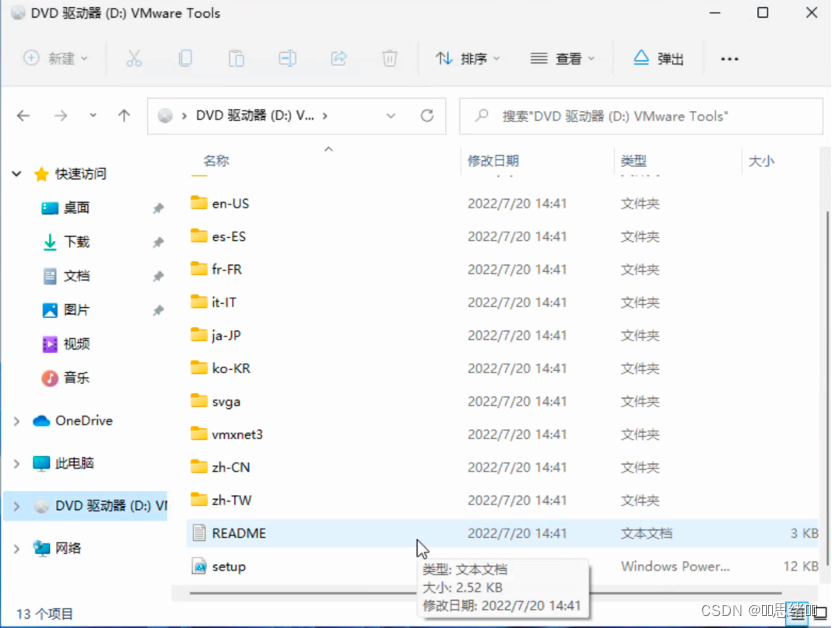Image resolution: width=832 pixels, height=628 pixels.
Task: Expand the DVD drive (D:) tree node
Action: [x=16, y=506]
